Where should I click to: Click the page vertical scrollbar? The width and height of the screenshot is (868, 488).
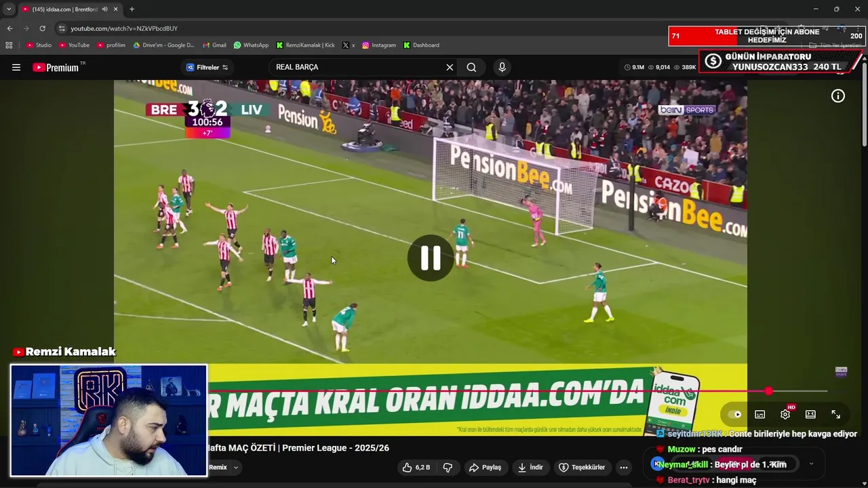(x=865, y=103)
